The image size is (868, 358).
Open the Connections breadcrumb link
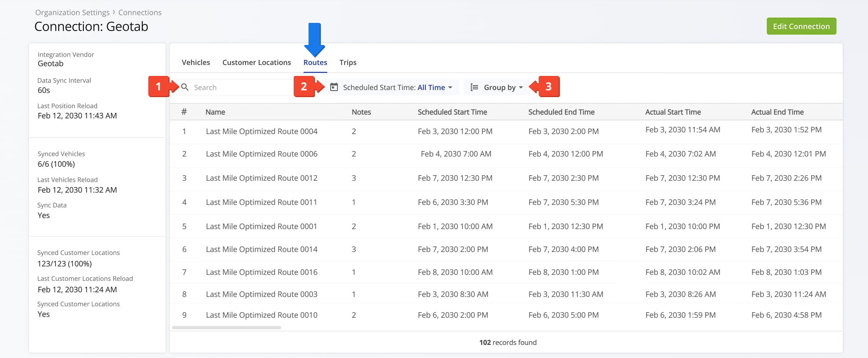140,13
